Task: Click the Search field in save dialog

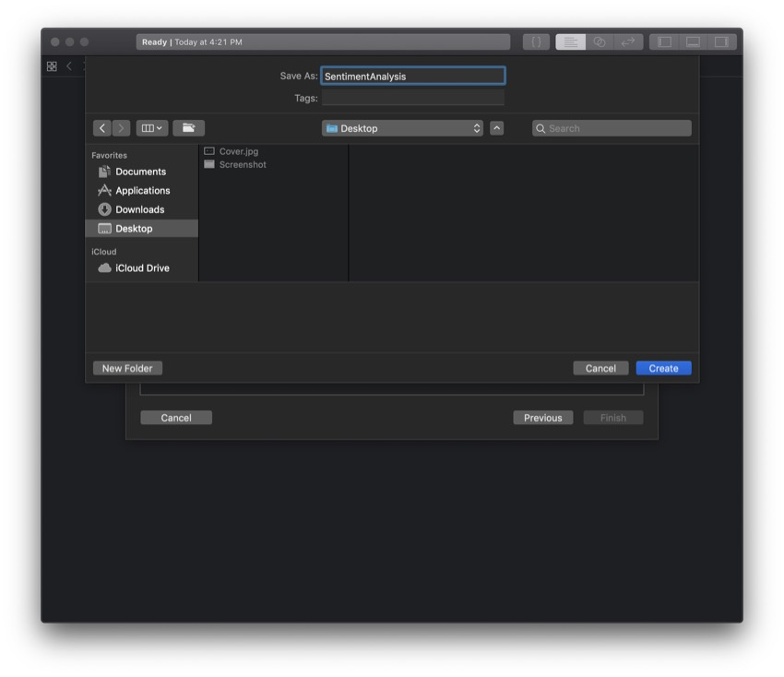Action: click(612, 128)
